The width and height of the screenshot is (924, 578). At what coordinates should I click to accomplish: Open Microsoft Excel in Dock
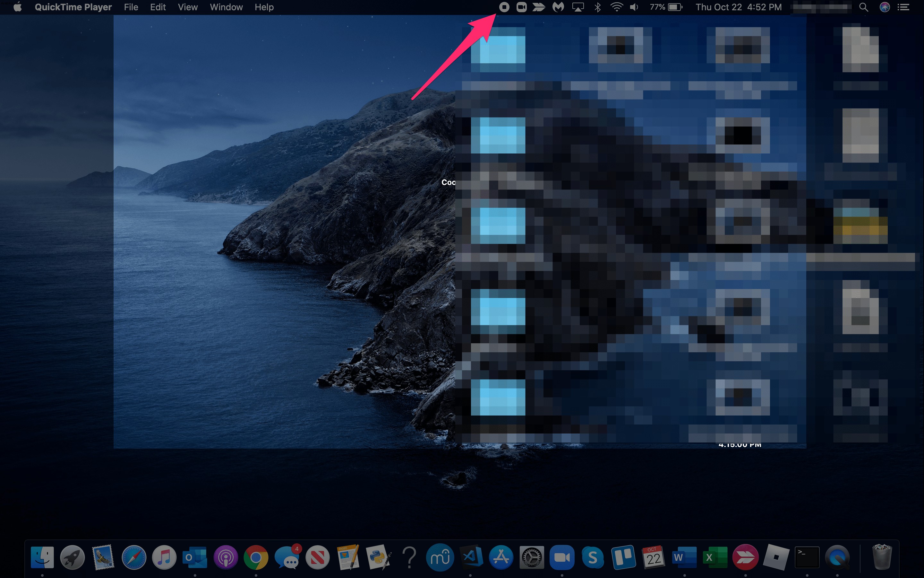click(x=715, y=557)
